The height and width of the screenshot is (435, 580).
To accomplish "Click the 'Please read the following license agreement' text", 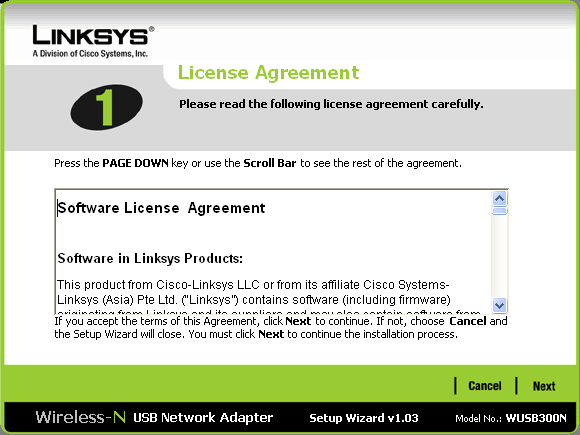I will pos(331,104).
